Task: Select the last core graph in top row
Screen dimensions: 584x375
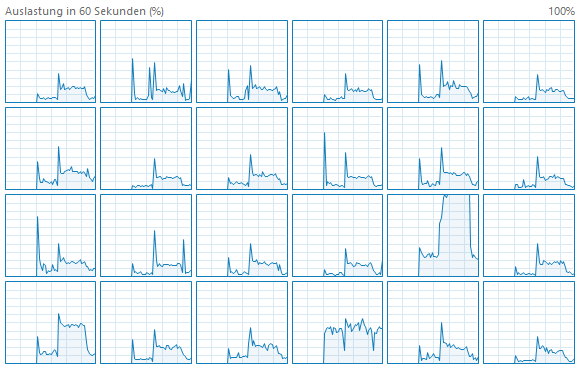Action: 529,61
